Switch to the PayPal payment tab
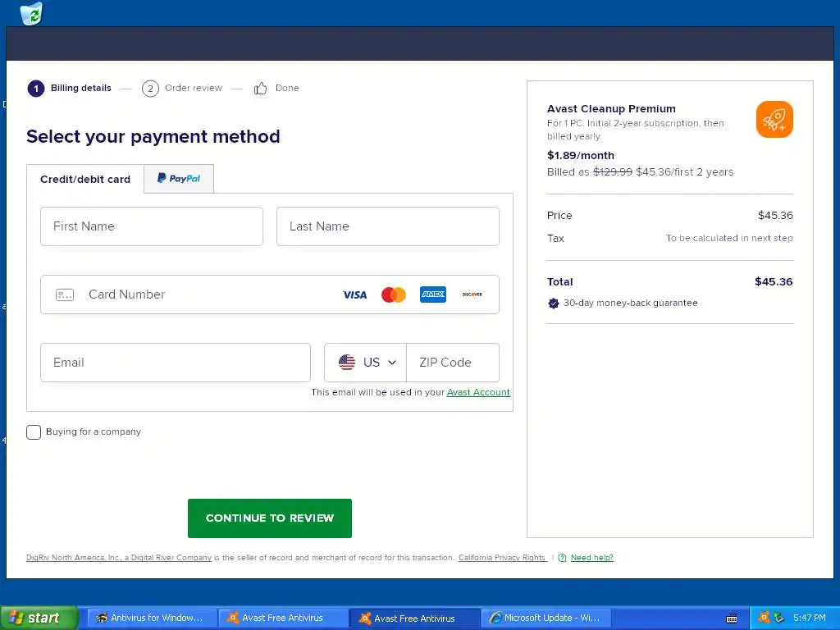The height and width of the screenshot is (630, 840). [179, 178]
